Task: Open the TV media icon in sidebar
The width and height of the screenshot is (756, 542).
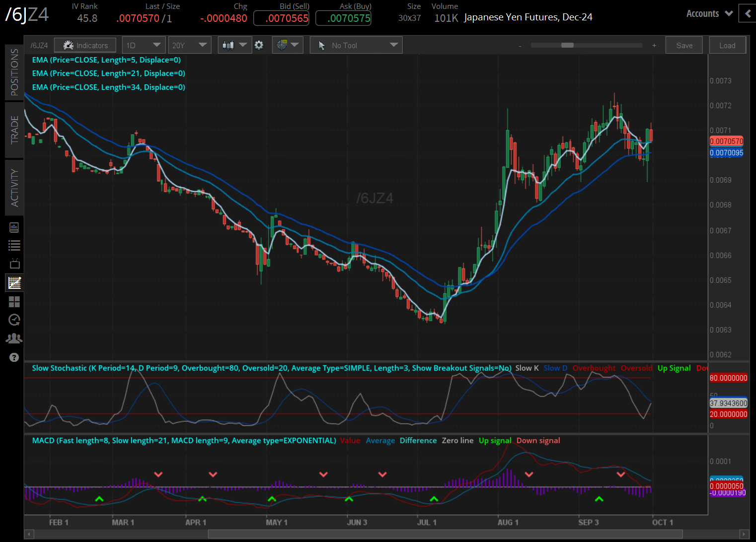Action: (14, 264)
